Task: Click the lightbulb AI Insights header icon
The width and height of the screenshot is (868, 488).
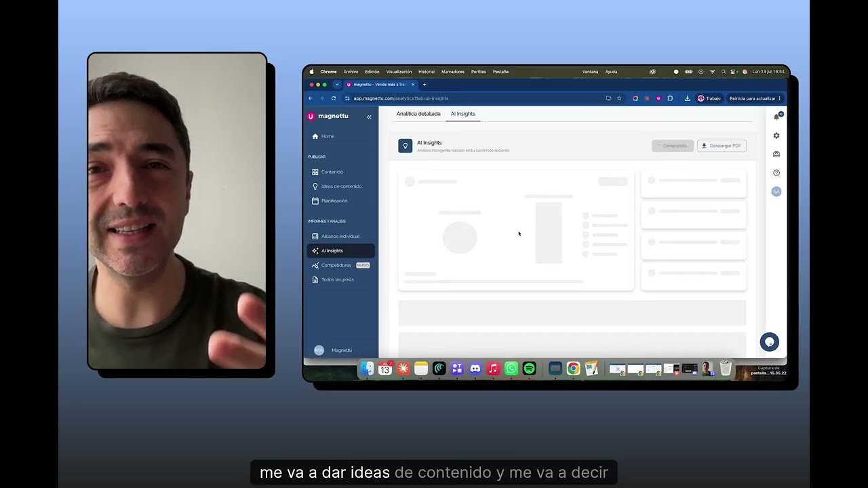Action: 406,146
